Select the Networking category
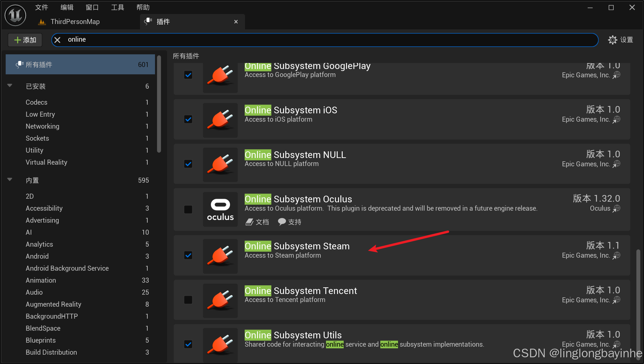 (x=42, y=126)
